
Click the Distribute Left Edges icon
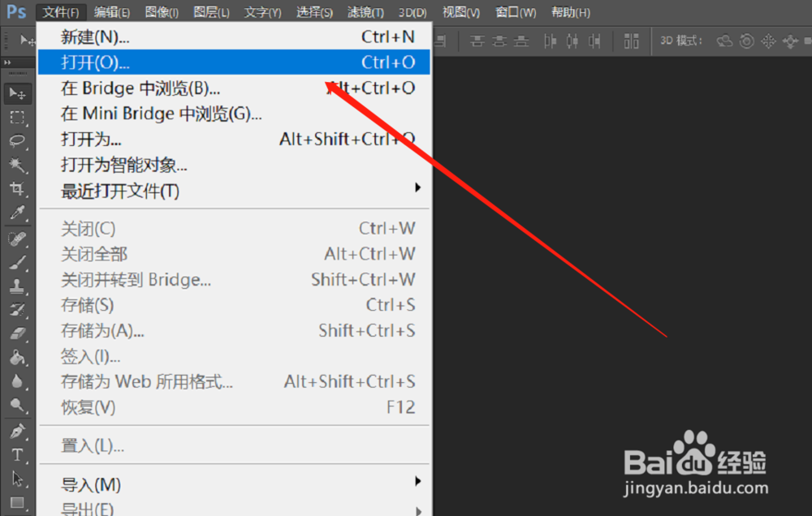(x=550, y=41)
